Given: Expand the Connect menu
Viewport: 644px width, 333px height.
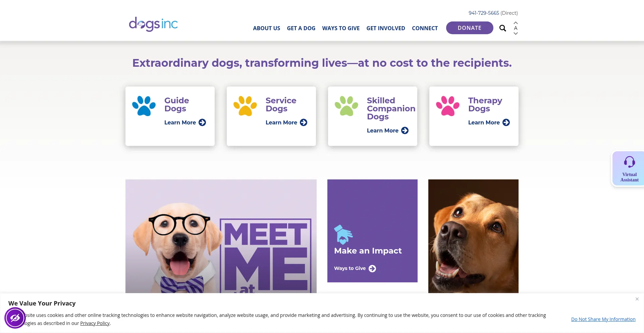Looking at the screenshot, I should (x=425, y=28).
